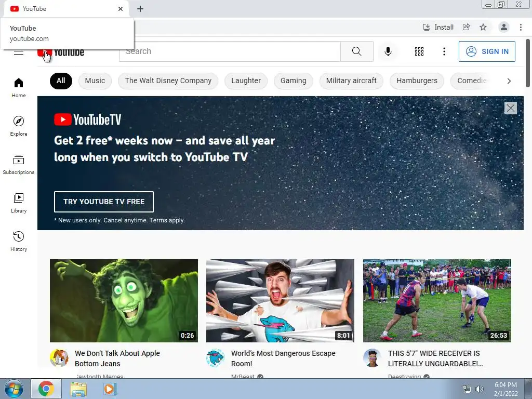Open Deestroying channel avatar
Screen dimensions: 532x399
(x=372, y=358)
